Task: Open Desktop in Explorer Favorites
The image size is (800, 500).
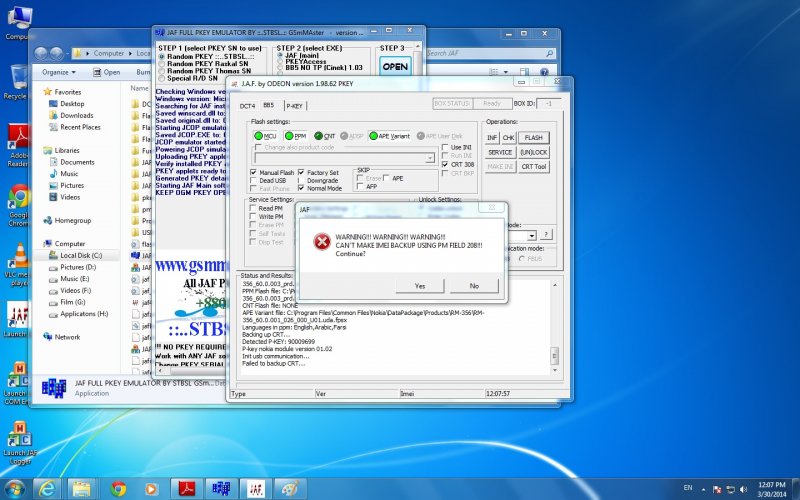Action: click(72, 104)
